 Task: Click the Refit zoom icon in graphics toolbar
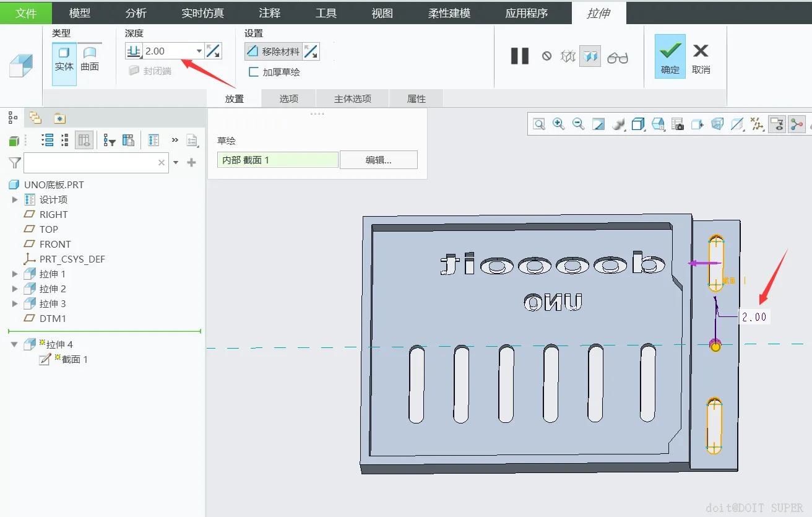[x=539, y=124]
